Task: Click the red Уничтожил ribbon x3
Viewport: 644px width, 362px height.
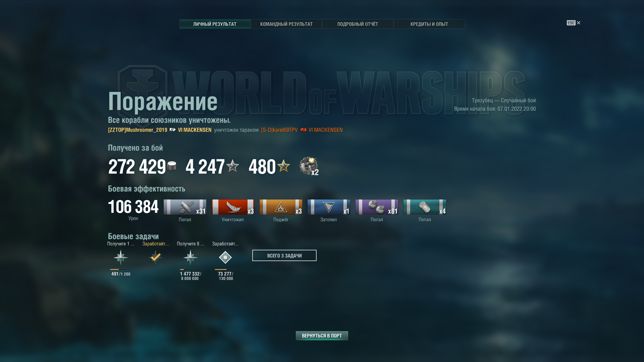Action: point(233,207)
